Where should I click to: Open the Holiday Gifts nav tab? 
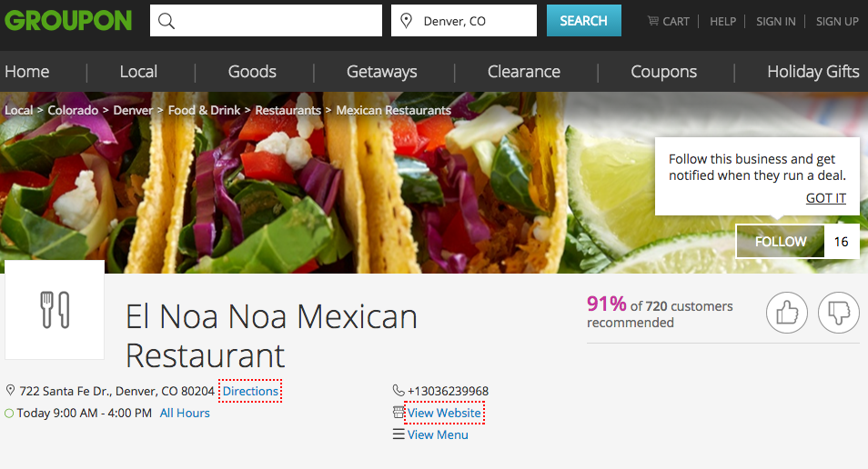(813, 72)
